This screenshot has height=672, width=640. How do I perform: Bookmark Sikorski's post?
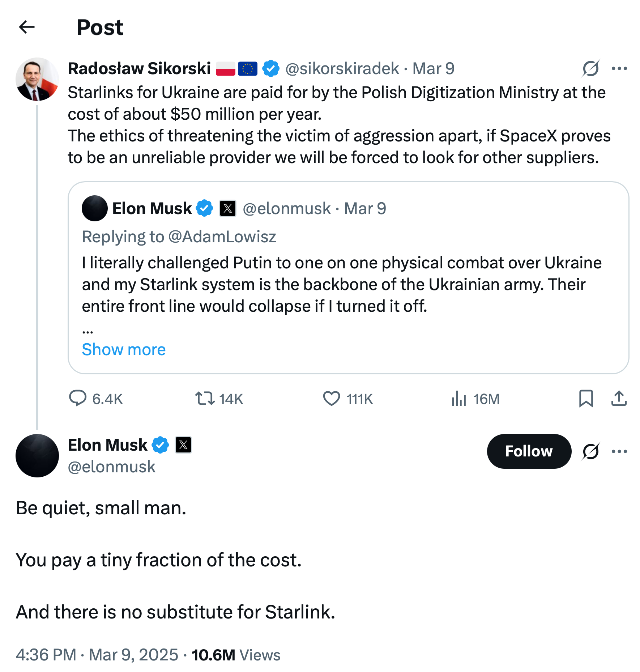pos(586,398)
